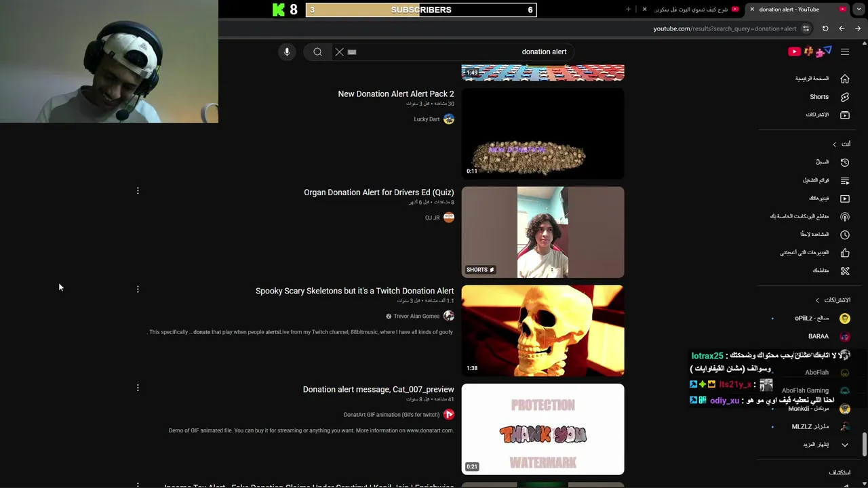This screenshot has width=868, height=488.
Task: Switch to 'donation alert - YouTube' tab
Action: point(797,9)
